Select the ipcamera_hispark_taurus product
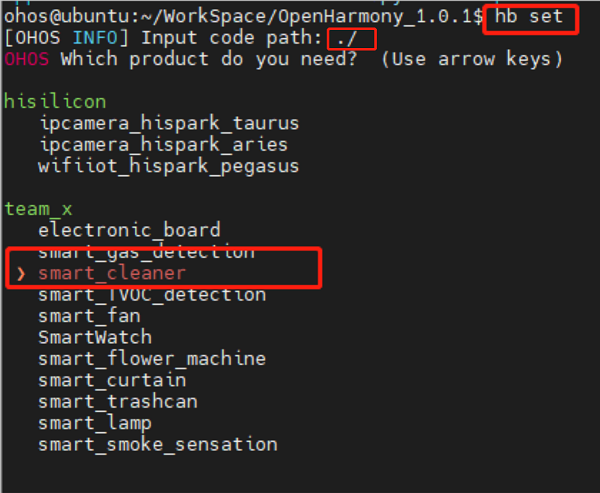 click(168, 123)
